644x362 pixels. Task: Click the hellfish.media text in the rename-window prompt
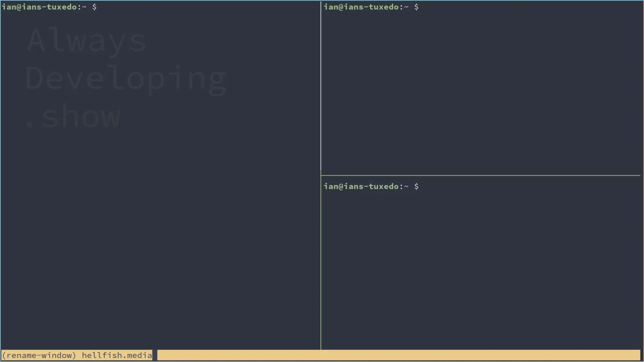click(117, 355)
